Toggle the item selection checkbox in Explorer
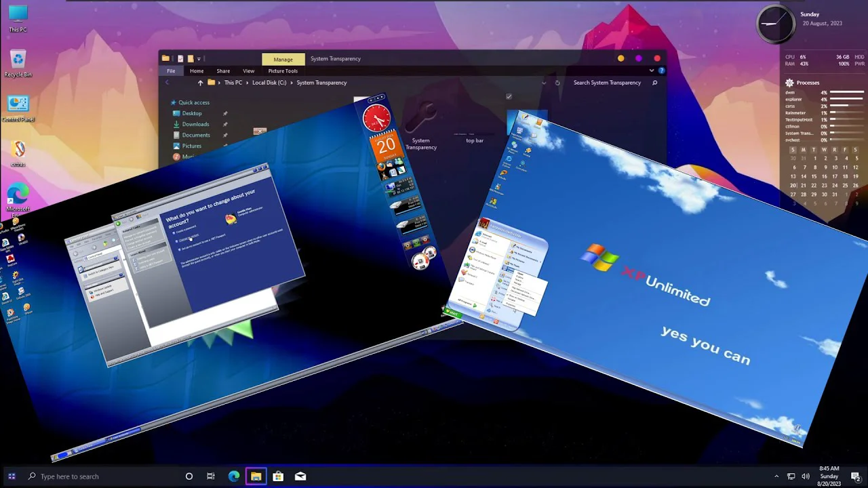 coord(509,97)
